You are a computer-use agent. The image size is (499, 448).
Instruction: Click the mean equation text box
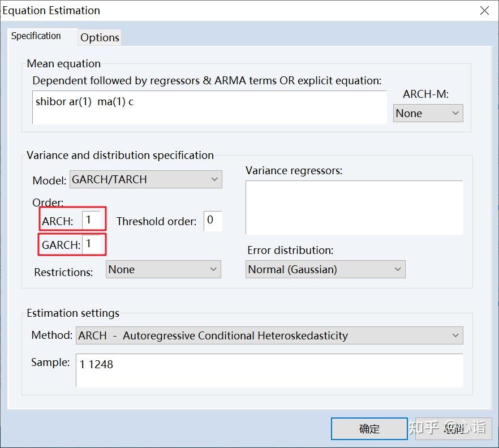pyautogui.click(x=209, y=107)
